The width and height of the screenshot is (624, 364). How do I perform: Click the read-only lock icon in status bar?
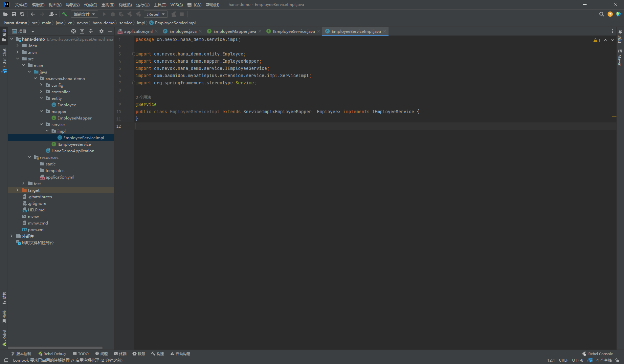coord(617,360)
